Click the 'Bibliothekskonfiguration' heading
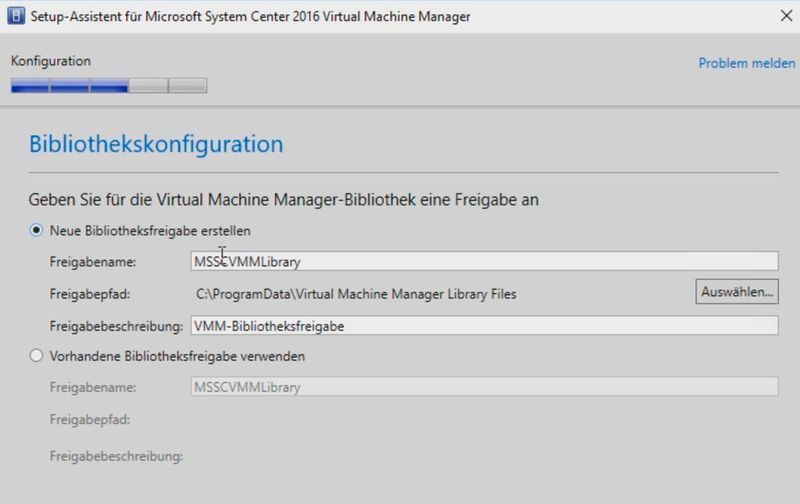800x504 pixels. [x=156, y=144]
